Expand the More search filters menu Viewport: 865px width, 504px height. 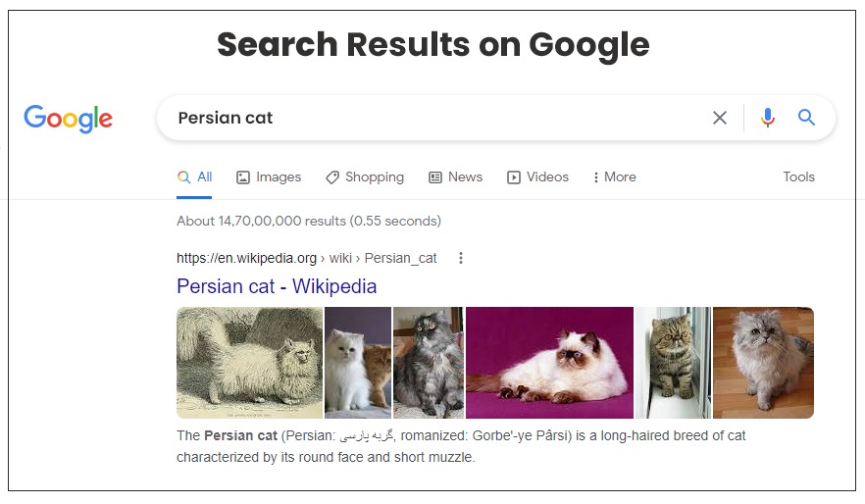[615, 177]
